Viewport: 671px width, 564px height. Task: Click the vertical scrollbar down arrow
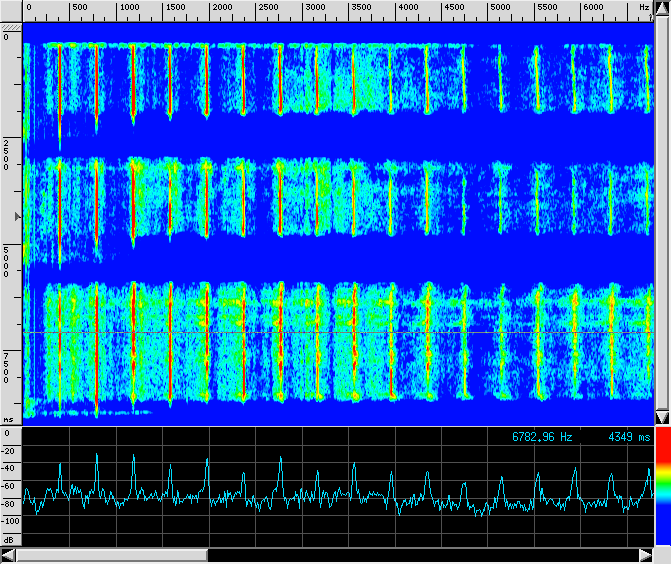pos(661,417)
